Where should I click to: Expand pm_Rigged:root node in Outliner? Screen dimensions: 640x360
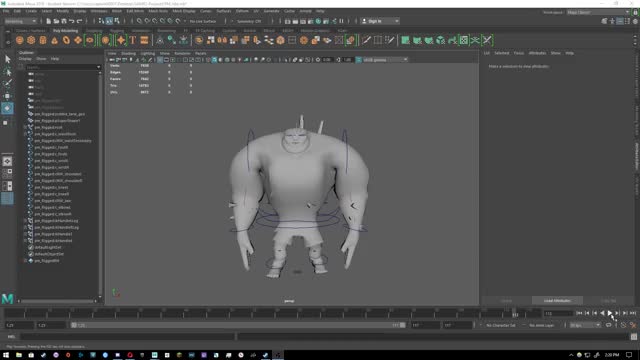pos(25,127)
